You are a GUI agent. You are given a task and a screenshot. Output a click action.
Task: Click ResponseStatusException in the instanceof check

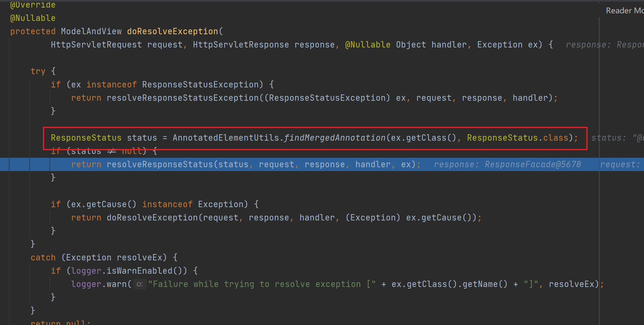click(x=200, y=85)
